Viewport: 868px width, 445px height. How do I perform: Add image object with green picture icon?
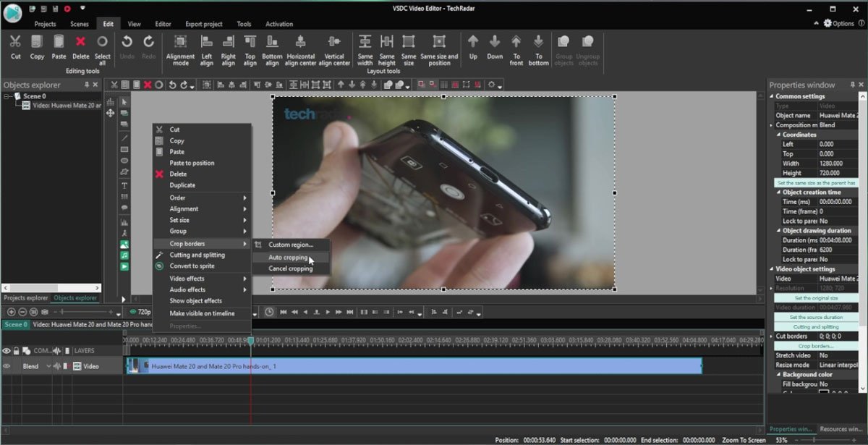coord(124,245)
